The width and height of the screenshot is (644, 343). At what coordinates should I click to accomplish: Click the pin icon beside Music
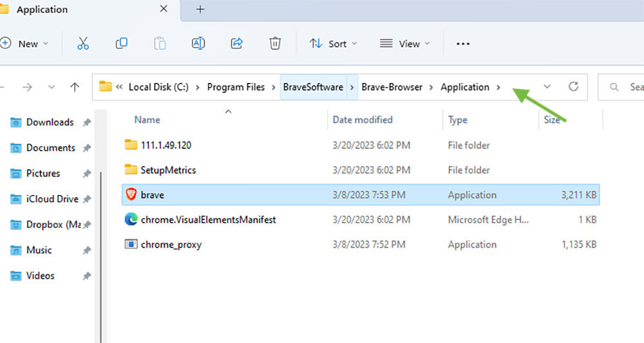tap(87, 250)
